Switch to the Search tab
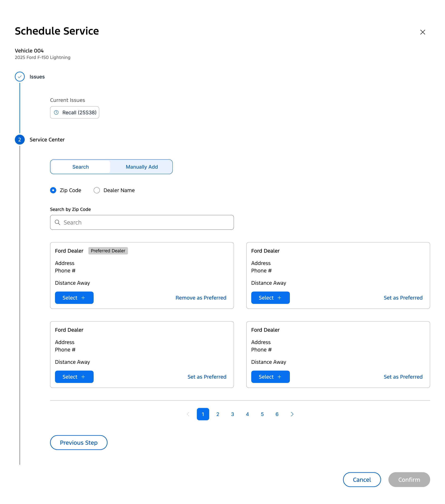Screen dimensions: 445x504 (x=80, y=167)
